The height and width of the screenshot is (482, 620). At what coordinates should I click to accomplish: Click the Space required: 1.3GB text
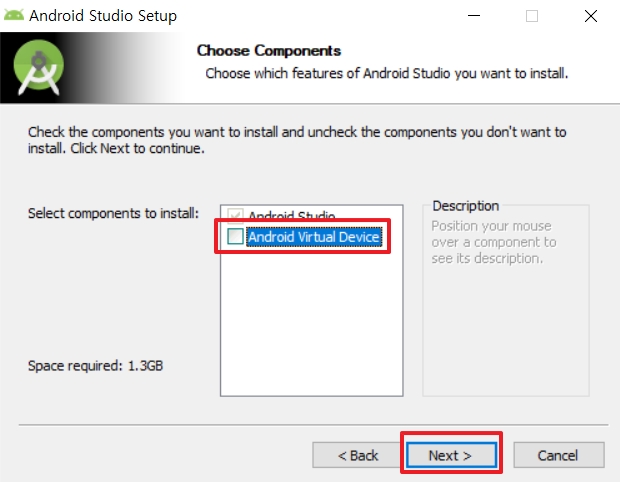click(95, 366)
